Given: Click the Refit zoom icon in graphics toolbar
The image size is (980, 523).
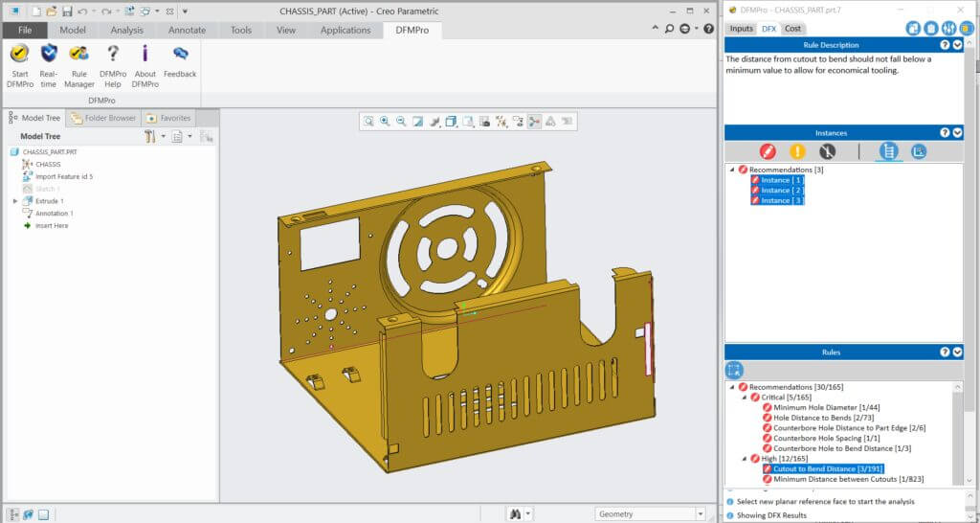Looking at the screenshot, I should click(368, 122).
